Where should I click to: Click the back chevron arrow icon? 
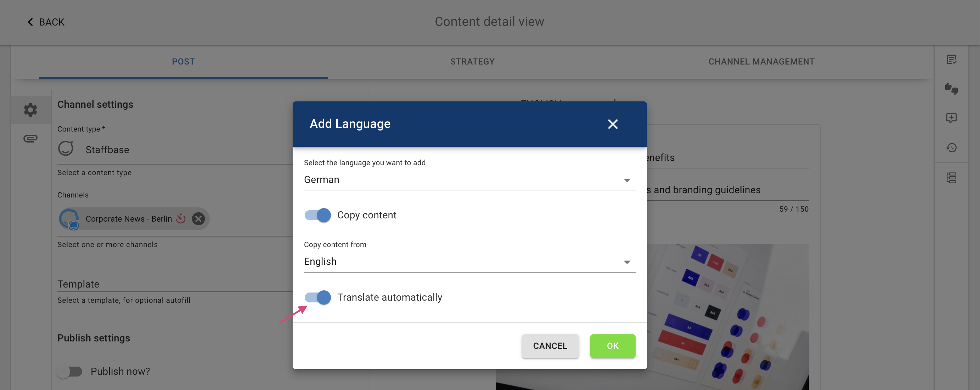(x=30, y=22)
